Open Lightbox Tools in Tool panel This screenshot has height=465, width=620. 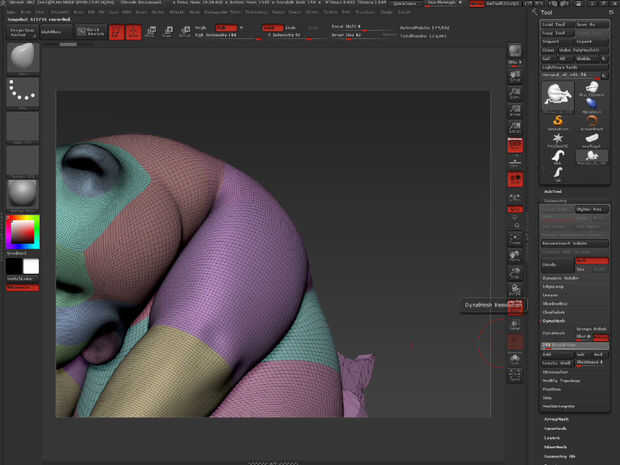click(x=575, y=67)
